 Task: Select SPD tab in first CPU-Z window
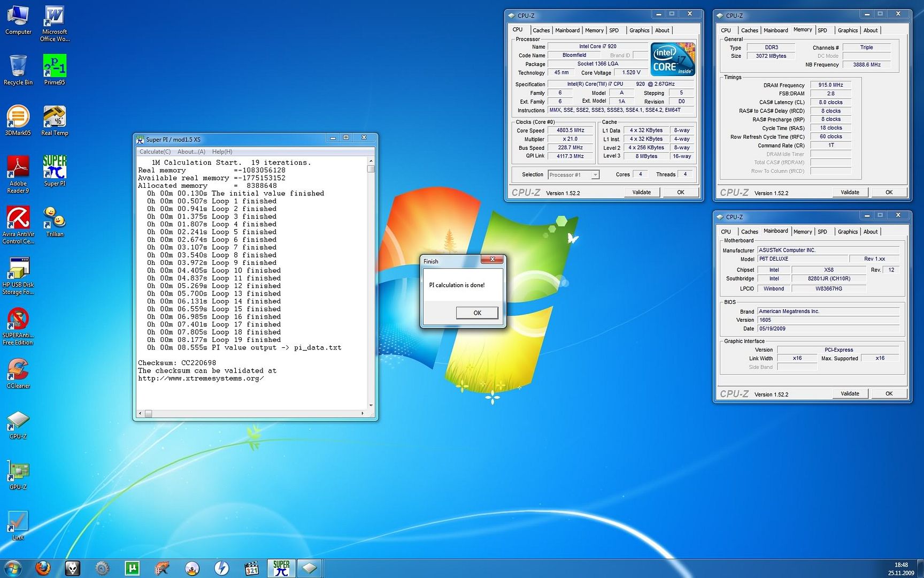point(614,31)
